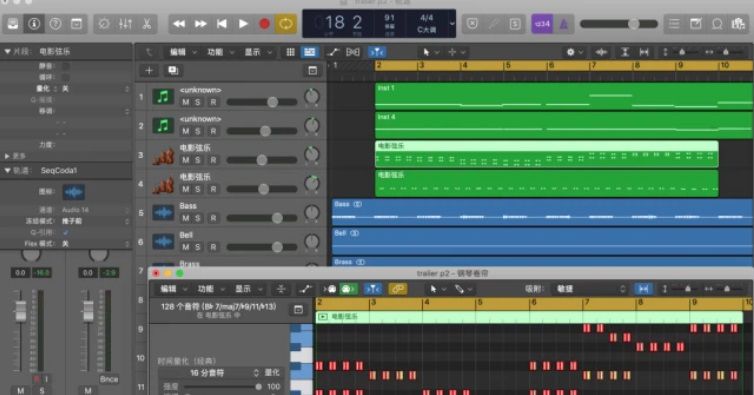Viewport: 754px width, 395px height.
Task: Toggle waveform zoom icon in tracks toolbar
Action: pyautogui.click(x=601, y=52)
